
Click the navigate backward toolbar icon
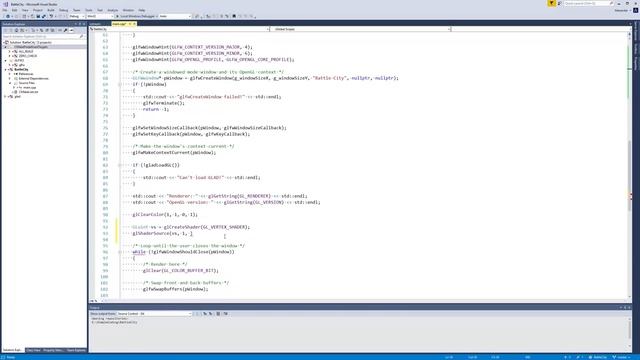tap(8, 16)
